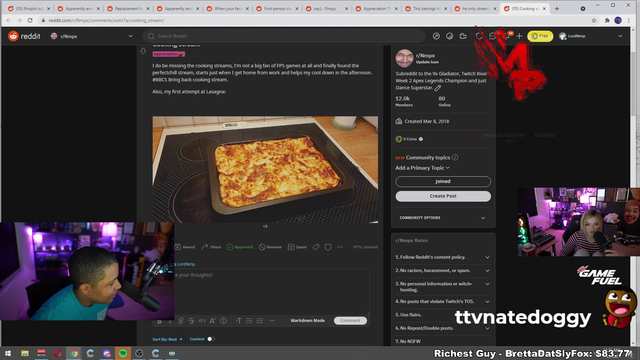Open the LordNmp user account menu
640x360 pixels.
[591, 36]
